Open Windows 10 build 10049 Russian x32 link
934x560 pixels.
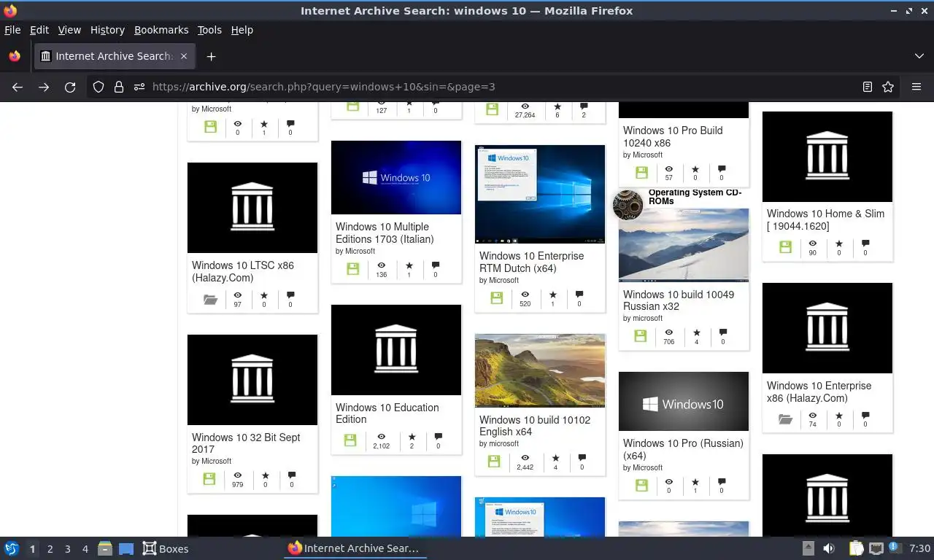(x=679, y=300)
